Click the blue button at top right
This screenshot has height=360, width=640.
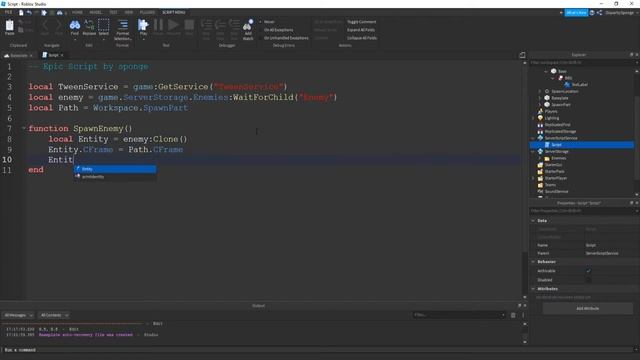pyautogui.click(x=576, y=13)
